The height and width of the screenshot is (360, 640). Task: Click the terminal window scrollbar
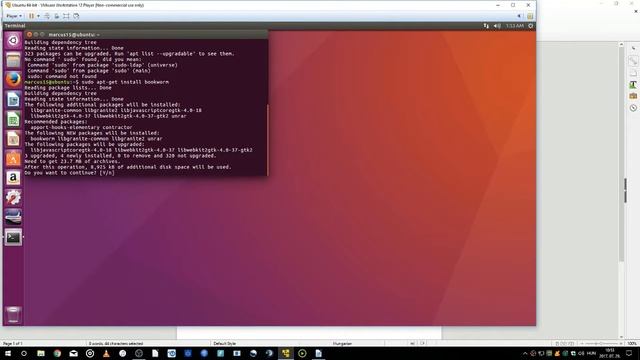pyautogui.click(x=267, y=139)
